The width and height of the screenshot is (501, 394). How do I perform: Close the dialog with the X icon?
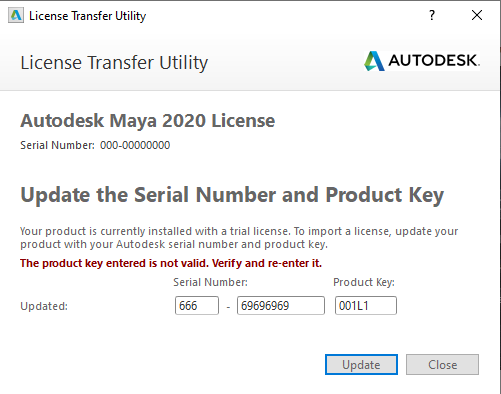coord(477,15)
